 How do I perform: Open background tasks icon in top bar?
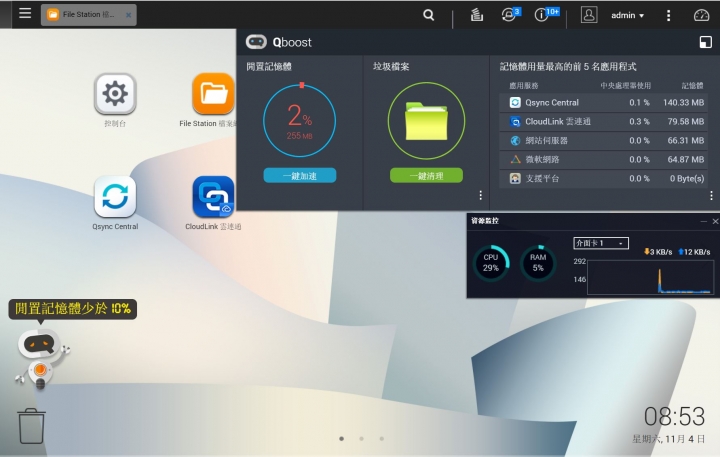[477, 15]
